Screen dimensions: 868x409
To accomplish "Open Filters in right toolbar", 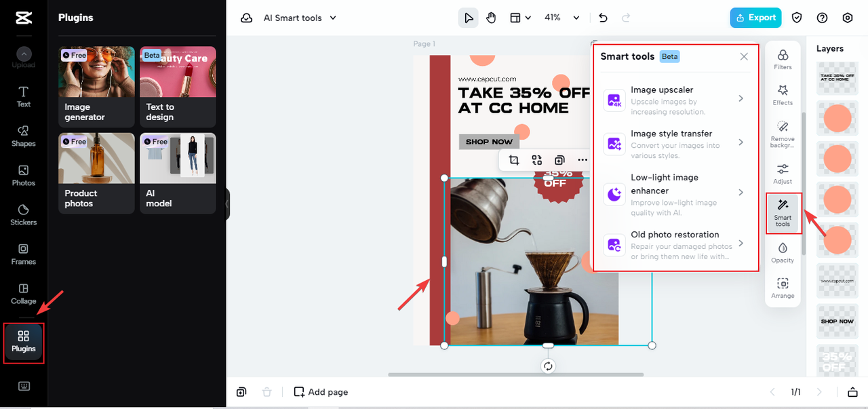I will click(x=783, y=60).
